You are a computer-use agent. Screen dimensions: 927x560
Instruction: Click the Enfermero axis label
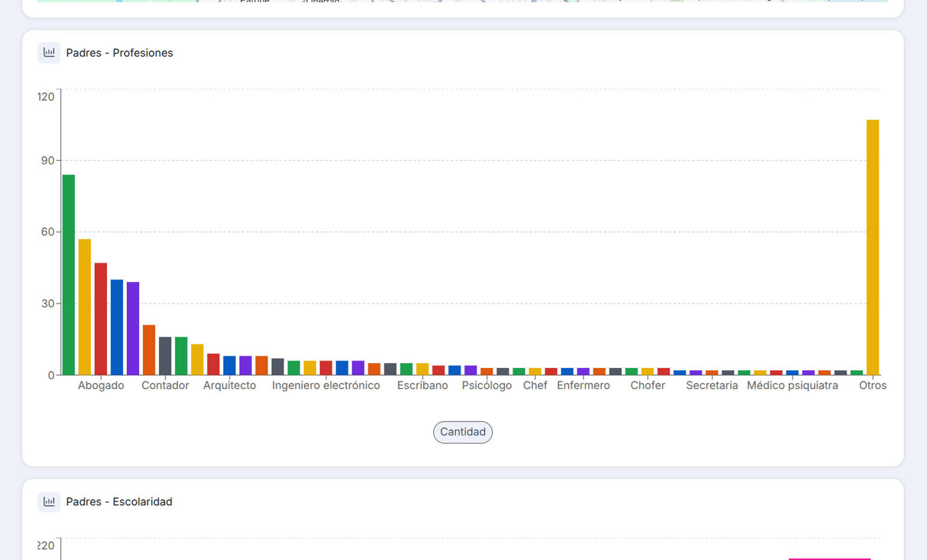583,385
